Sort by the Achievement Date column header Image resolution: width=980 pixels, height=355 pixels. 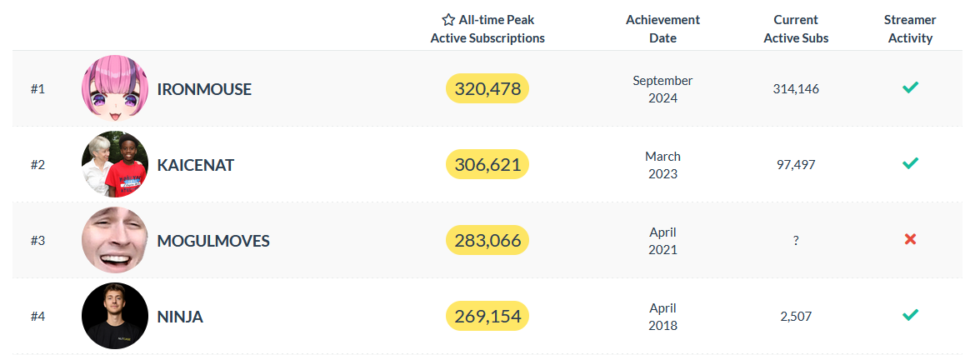coord(662,28)
